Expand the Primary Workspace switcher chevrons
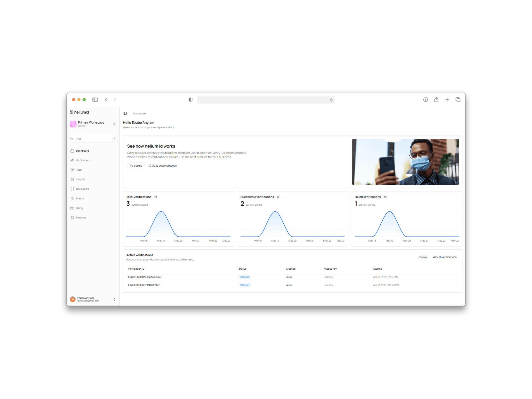Image resolution: width=532 pixels, height=399 pixels. tap(114, 124)
